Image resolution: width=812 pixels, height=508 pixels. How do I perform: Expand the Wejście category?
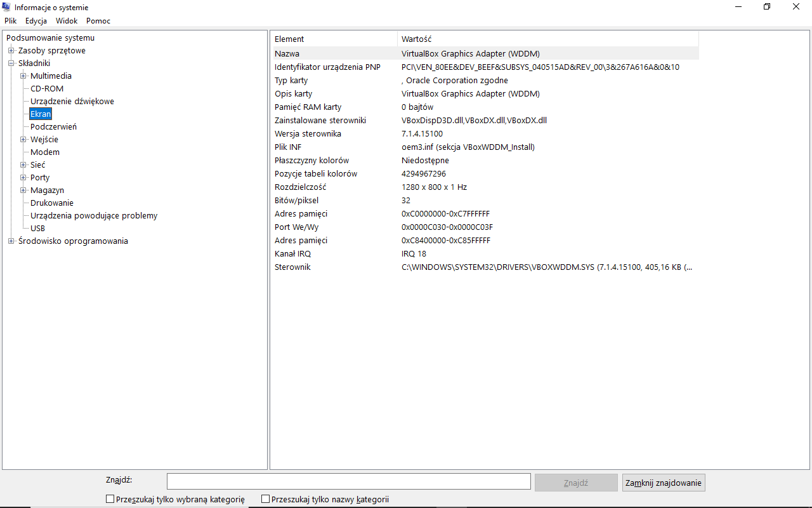coord(23,140)
